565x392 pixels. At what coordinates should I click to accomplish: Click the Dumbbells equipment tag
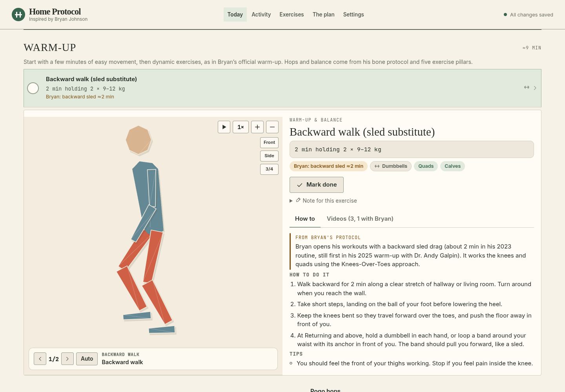[391, 166]
